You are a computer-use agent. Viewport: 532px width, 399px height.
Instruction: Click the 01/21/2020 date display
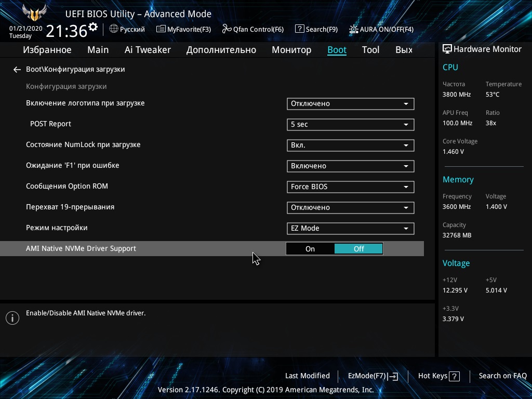tap(26, 29)
